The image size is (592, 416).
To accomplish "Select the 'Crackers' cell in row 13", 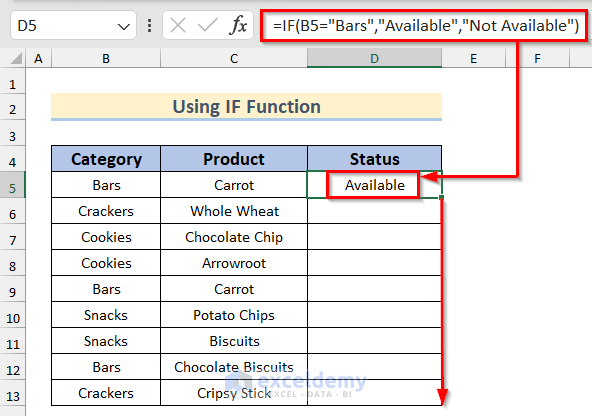I will tap(106, 393).
